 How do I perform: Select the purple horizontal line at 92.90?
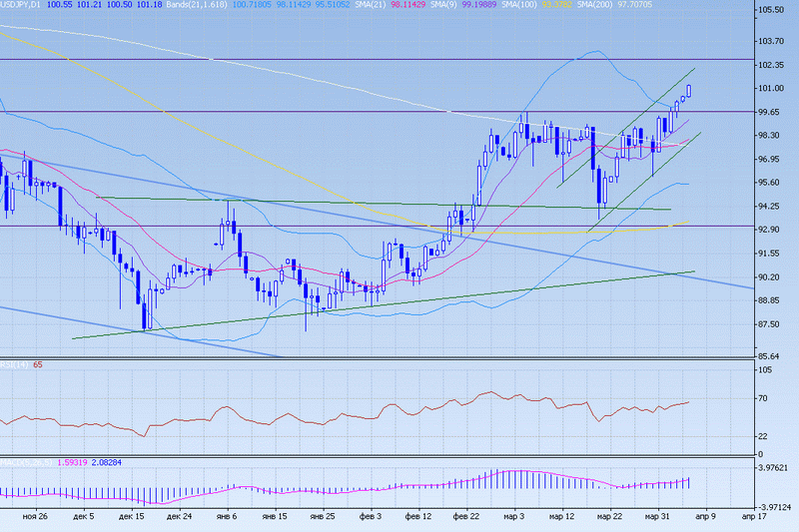tap(300, 226)
